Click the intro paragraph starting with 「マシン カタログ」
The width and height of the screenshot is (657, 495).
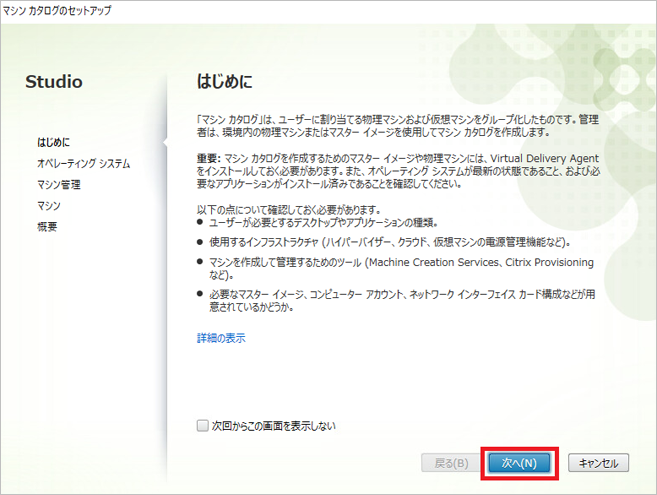pos(395,125)
